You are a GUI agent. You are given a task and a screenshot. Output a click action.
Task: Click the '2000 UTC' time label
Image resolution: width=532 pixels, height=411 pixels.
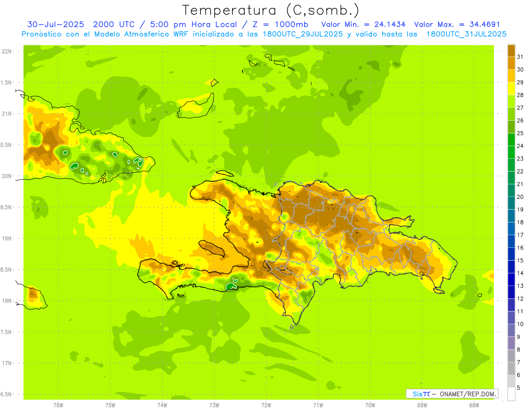[114, 24]
